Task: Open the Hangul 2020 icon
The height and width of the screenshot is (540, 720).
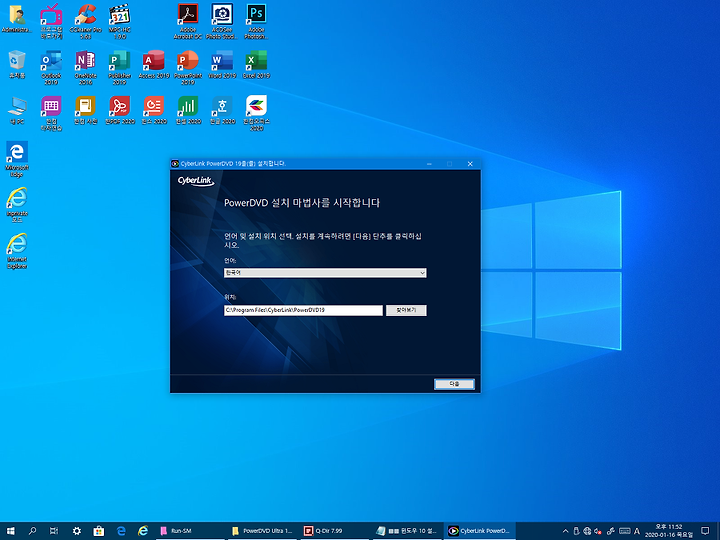Action: click(222, 110)
